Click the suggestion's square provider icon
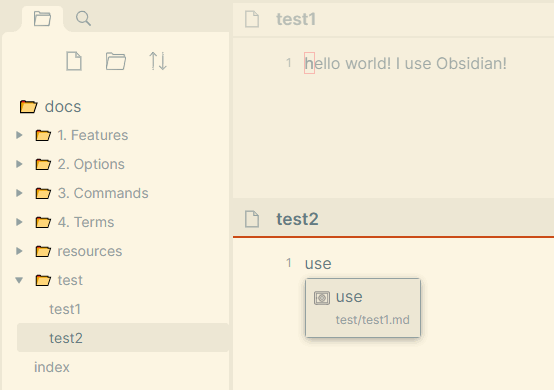Image resolution: width=554 pixels, height=390 pixels. (x=322, y=298)
